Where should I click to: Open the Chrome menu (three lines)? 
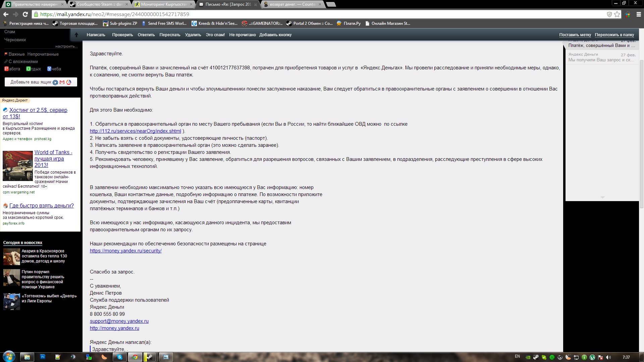tap(639, 14)
